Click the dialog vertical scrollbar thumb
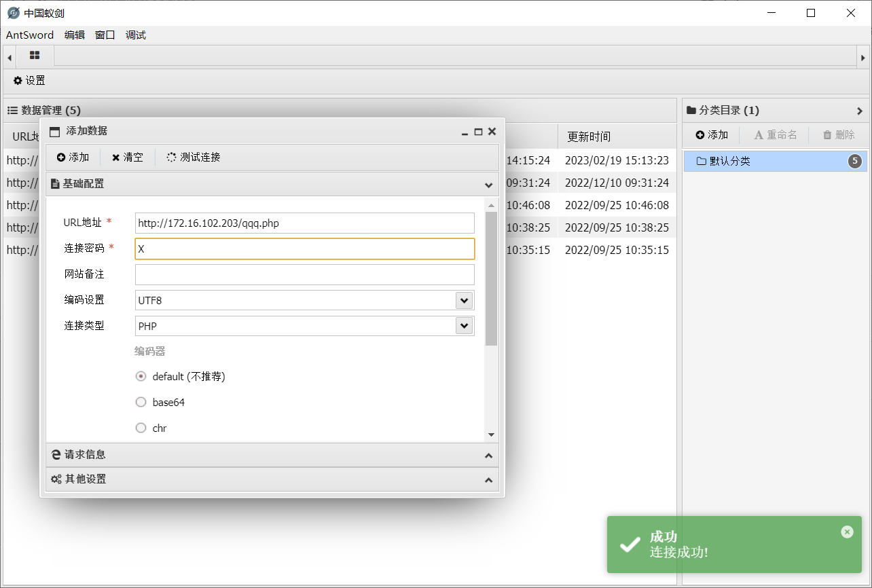The image size is (872, 588). [x=491, y=278]
